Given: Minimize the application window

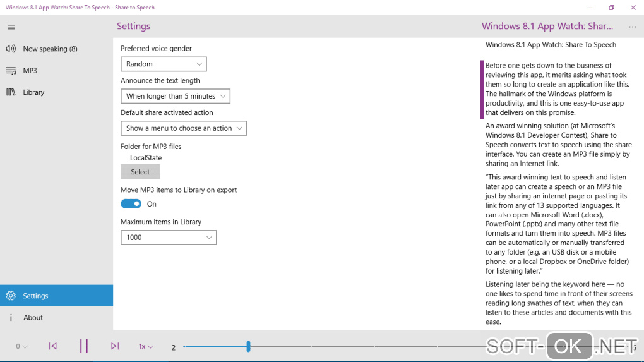Looking at the screenshot, I should [x=590, y=8].
